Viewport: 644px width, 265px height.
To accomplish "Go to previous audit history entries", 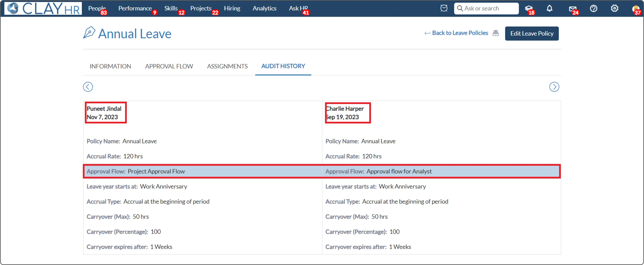I will pyautogui.click(x=88, y=87).
